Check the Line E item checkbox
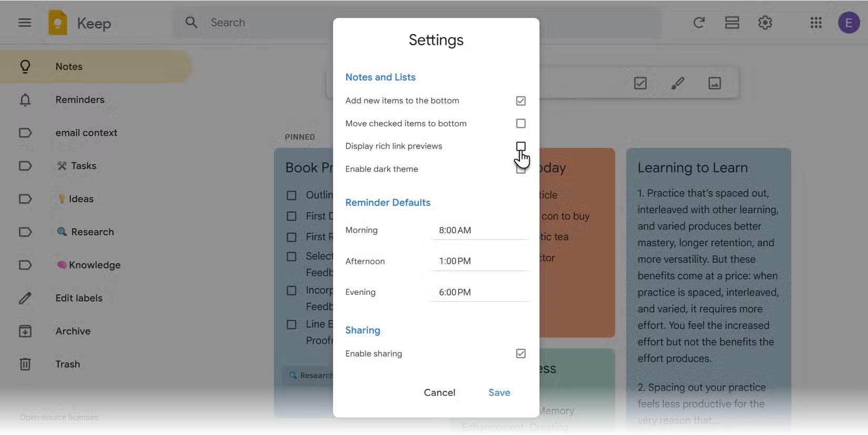868x435 pixels. point(291,324)
